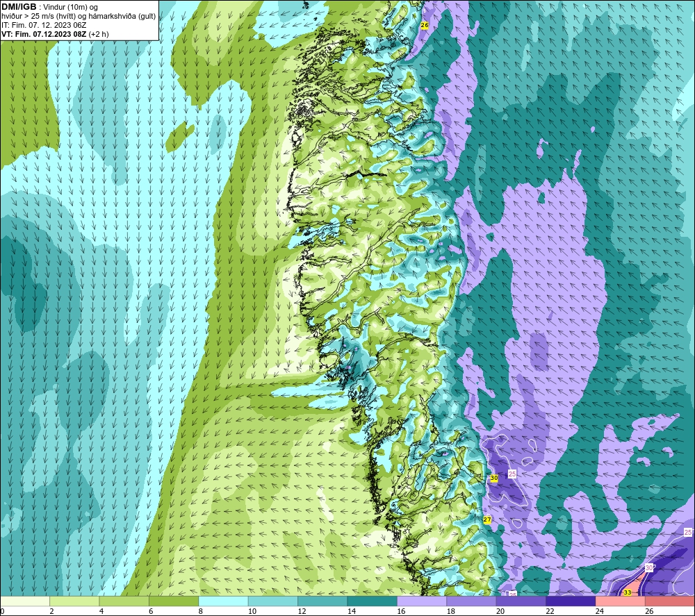
Task: Click the 'VT: Fim. 07.12.2023 08Z' line
Action: tap(44, 34)
